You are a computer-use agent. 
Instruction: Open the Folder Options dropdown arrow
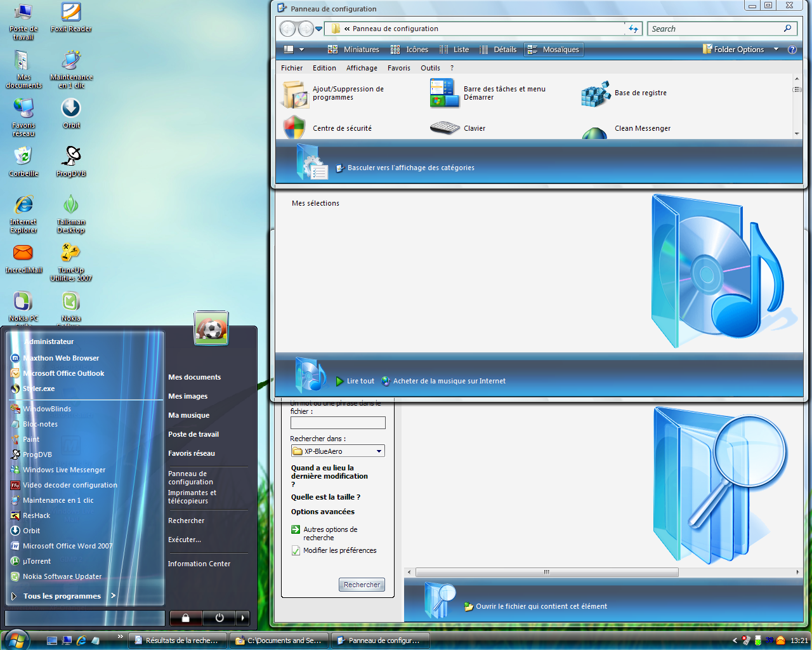pos(775,49)
